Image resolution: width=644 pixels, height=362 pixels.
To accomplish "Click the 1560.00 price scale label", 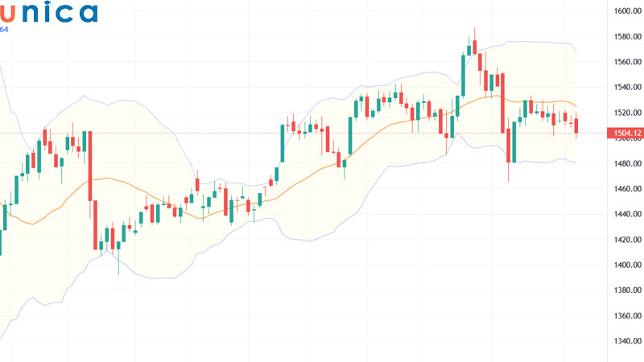I will point(626,62).
